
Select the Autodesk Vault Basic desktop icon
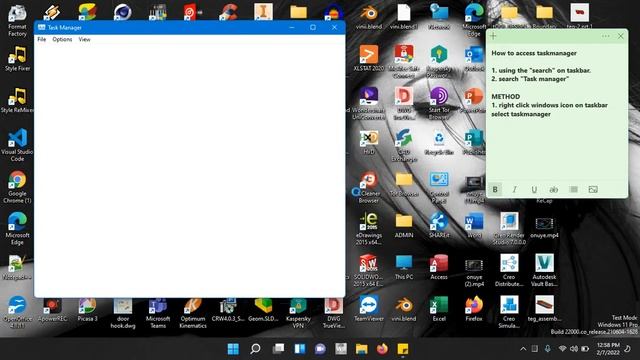tap(544, 270)
